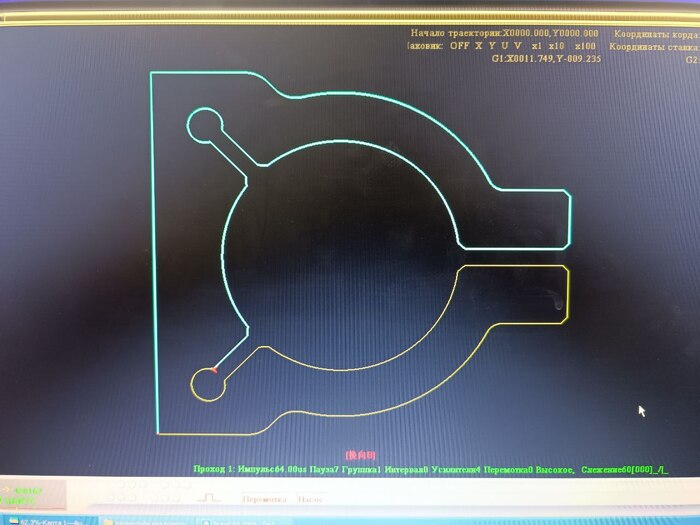The width and height of the screenshot is (700, 525).
Task: Choose handwheel multiplier x10
Action: tap(557, 46)
